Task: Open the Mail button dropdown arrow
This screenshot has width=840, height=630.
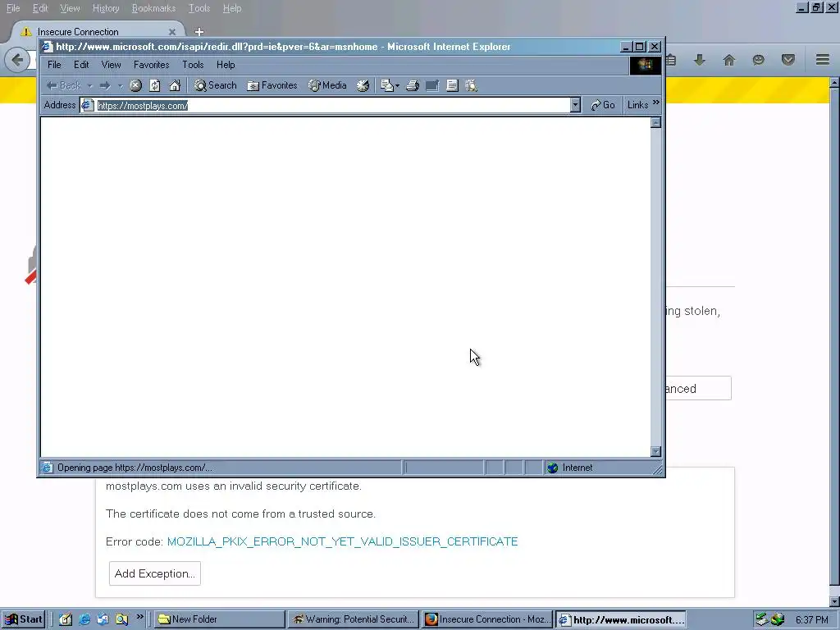Action: [x=398, y=85]
